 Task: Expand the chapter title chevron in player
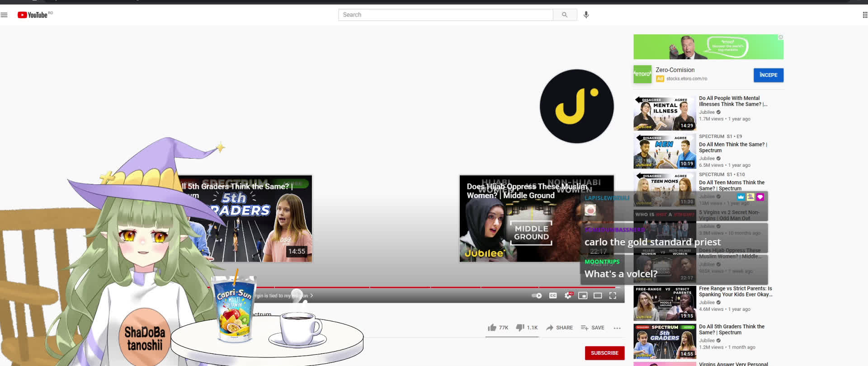[x=311, y=296]
